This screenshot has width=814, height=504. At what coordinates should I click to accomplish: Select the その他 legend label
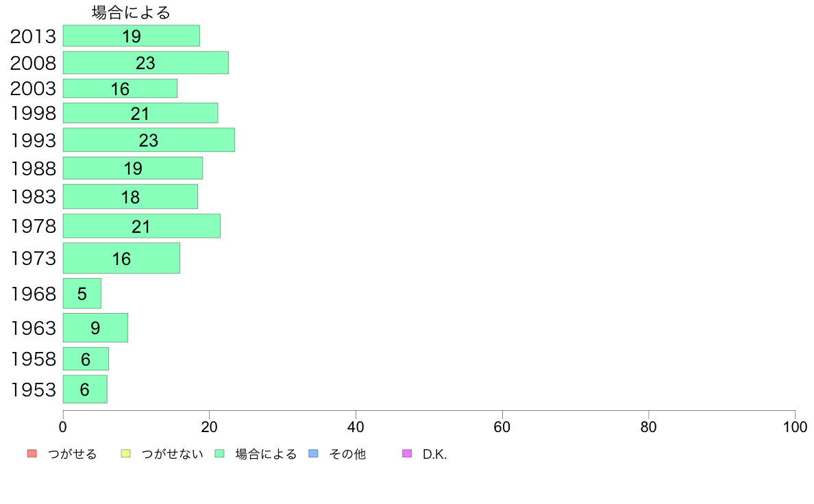pos(347,454)
